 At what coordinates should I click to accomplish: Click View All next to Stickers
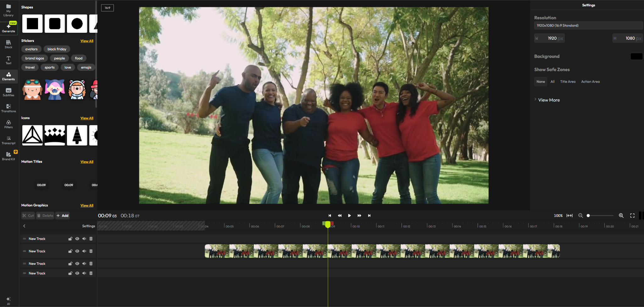click(x=87, y=41)
